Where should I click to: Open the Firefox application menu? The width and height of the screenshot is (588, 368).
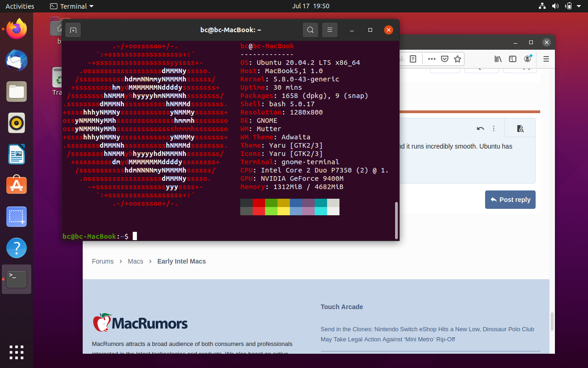point(546,59)
